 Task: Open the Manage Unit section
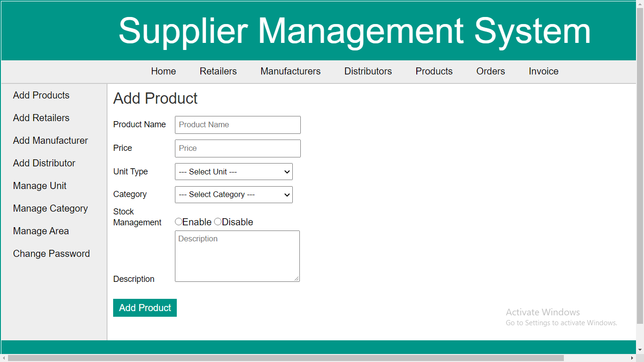[x=40, y=186]
